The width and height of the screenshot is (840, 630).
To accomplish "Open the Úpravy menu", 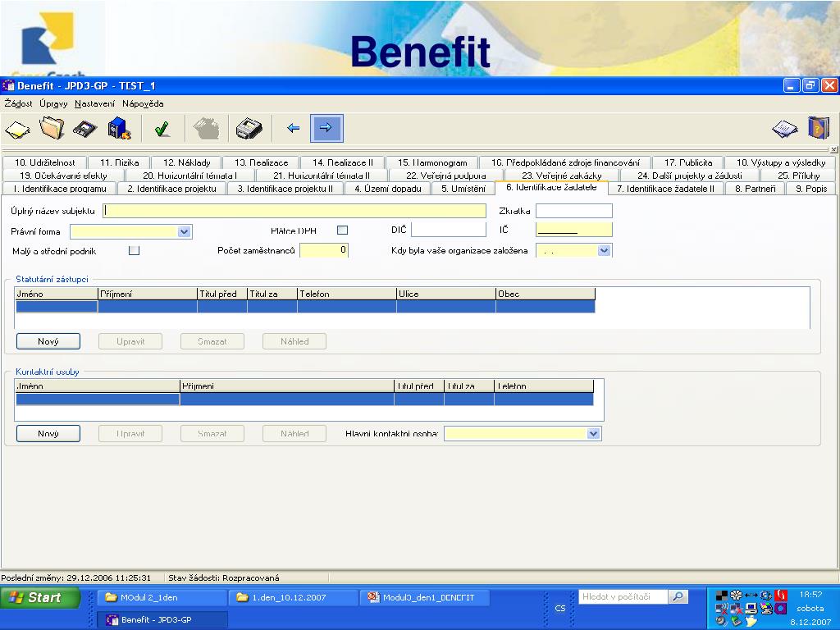I will [53, 103].
